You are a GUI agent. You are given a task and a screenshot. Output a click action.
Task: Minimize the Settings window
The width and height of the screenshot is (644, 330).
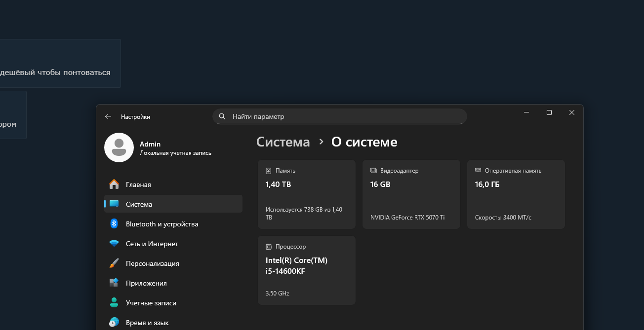pos(526,113)
